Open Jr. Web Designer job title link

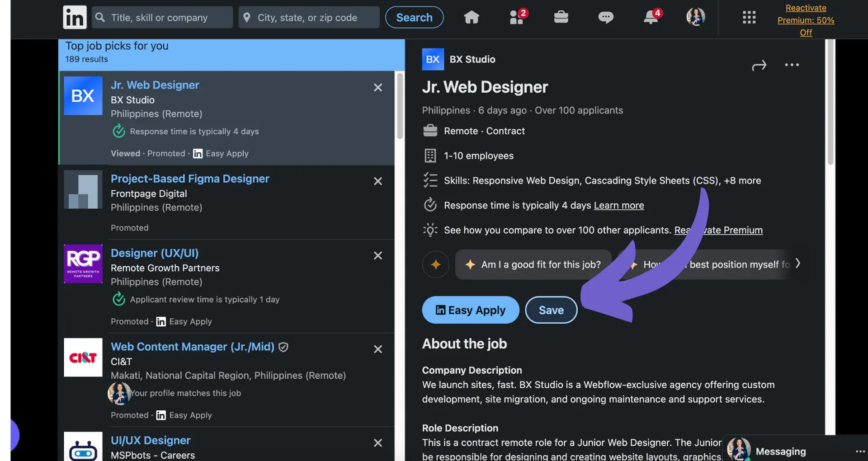[x=155, y=85]
